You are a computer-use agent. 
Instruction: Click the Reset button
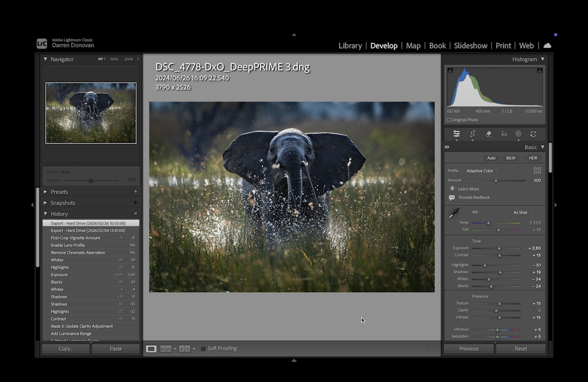[x=521, y=349]
